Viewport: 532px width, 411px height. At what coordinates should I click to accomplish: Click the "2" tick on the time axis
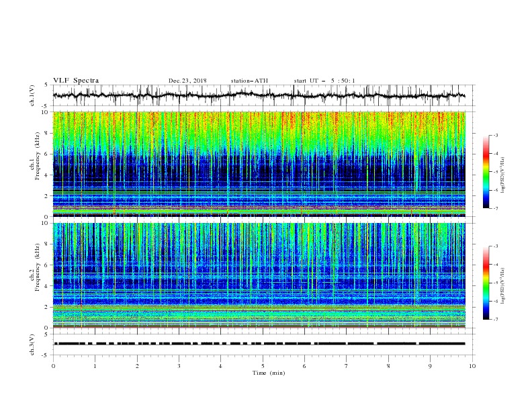click(x=137, y=366)
